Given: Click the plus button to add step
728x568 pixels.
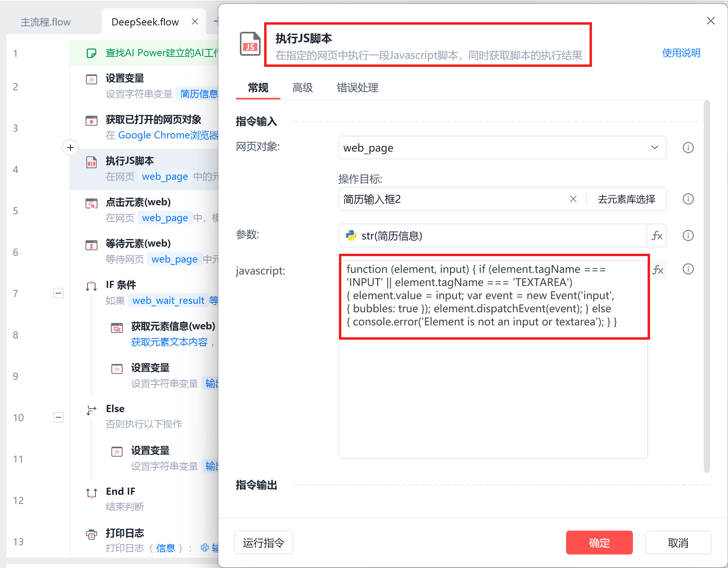Looking at the screenshot, I should point(70,148).
